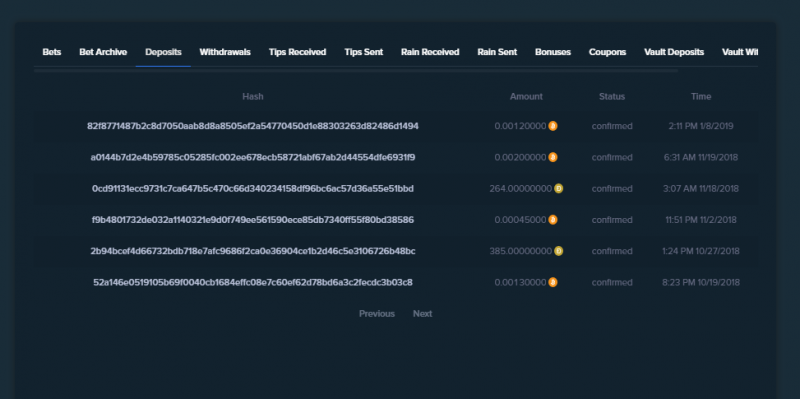Screen dimensions: 800x399
Task: Click the Next pagination link
Action: click(x=422, y=314)
